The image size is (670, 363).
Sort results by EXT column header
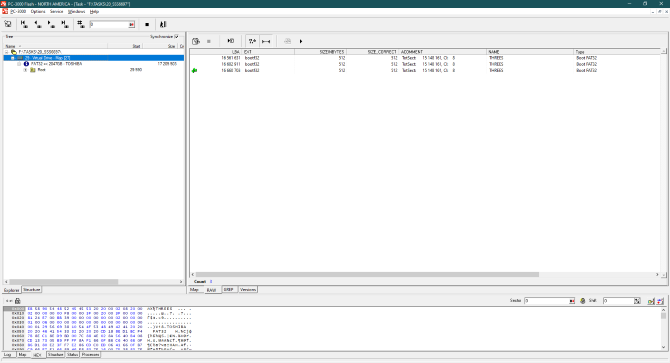pyautogui.click(x=268, y=52)
